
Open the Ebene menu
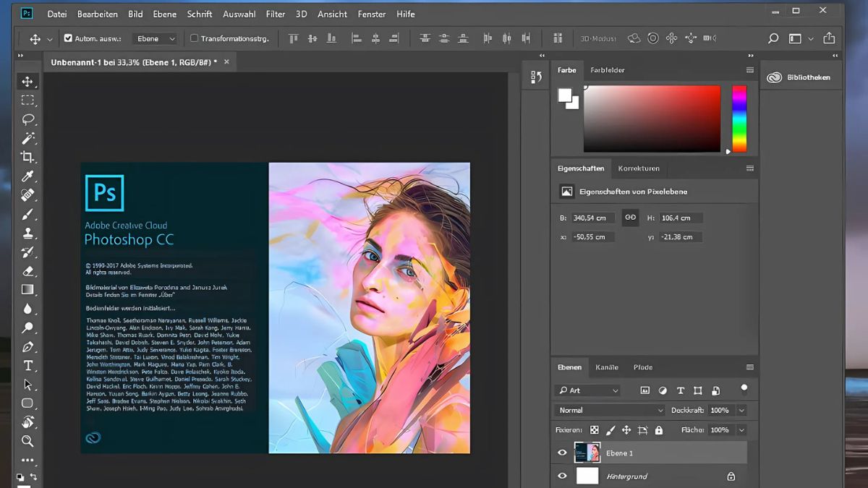(164, 14)
